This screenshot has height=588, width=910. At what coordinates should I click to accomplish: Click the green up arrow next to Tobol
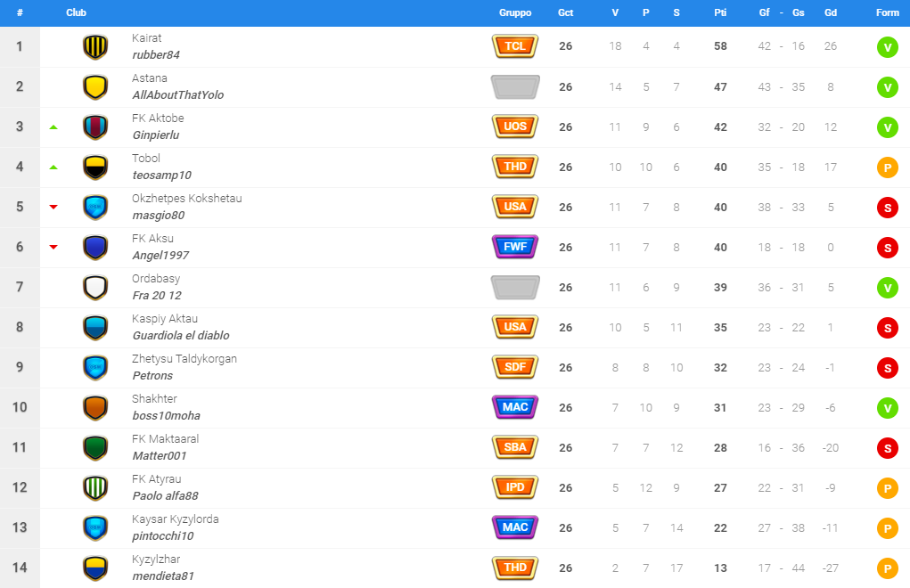click(53, 167)
